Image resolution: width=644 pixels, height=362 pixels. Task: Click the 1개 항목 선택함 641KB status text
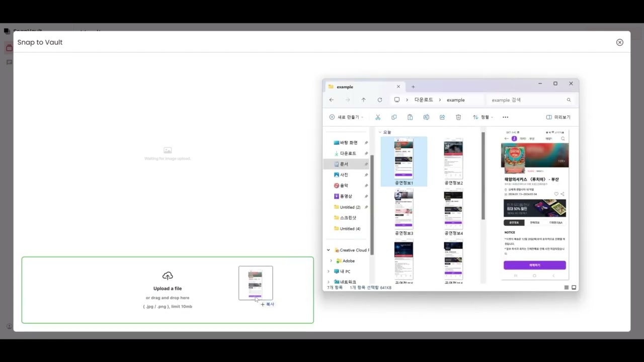pyautogui.click(x=371, y=288)
